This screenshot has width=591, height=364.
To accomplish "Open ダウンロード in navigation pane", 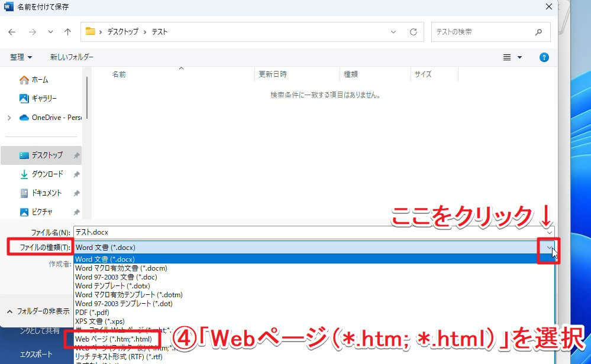I will point(41,174).
